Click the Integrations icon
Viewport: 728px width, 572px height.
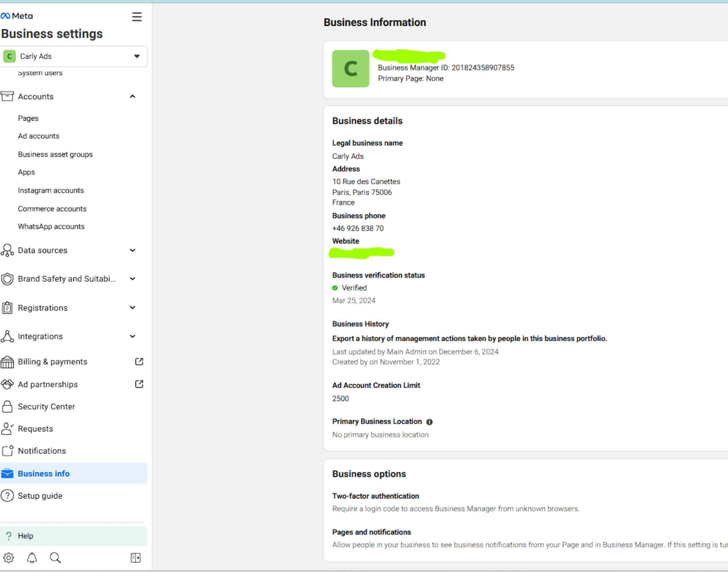click(7, 336)
